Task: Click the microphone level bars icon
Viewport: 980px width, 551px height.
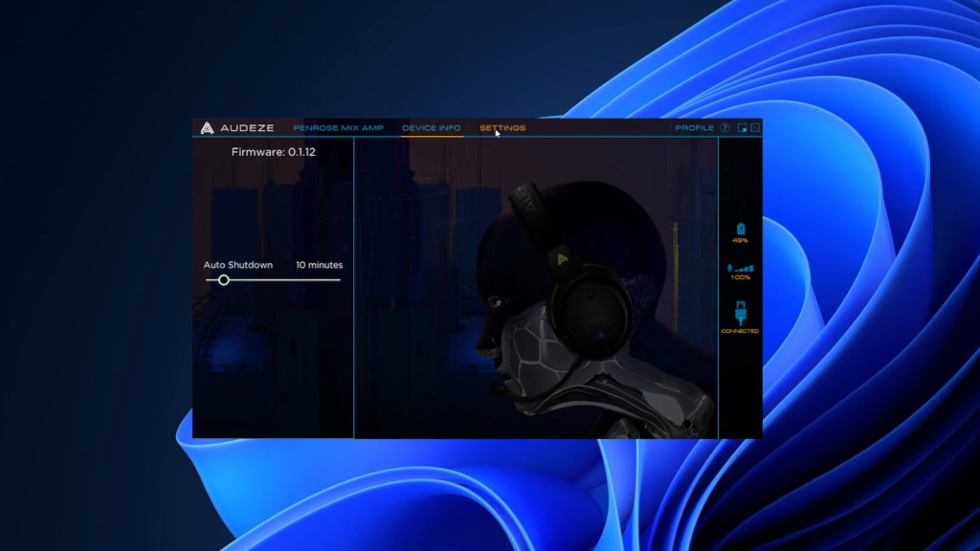Action: pyautogui.click(x=741, y=268)
